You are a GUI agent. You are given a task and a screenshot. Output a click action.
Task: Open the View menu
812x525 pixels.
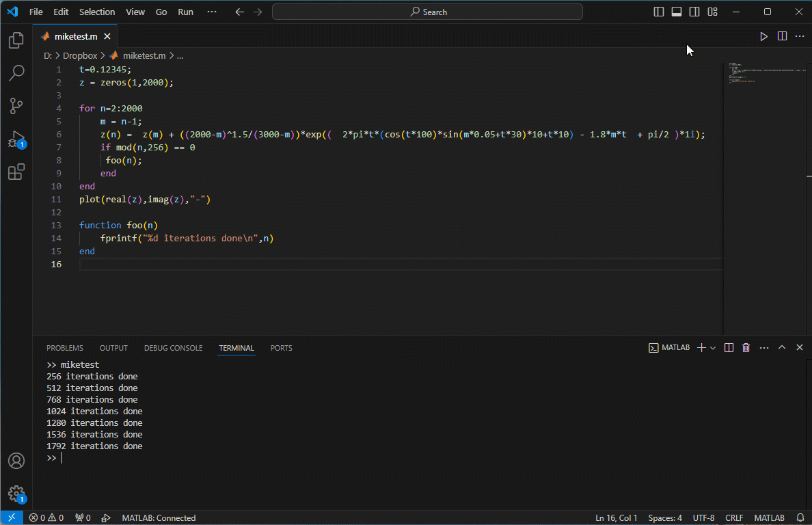click(x=135, y=12)
